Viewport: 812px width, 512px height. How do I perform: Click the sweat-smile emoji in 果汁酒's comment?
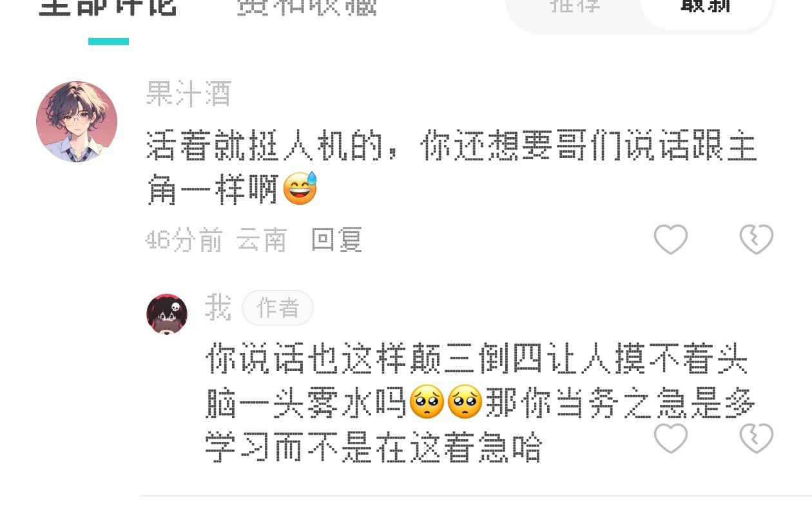300,188
